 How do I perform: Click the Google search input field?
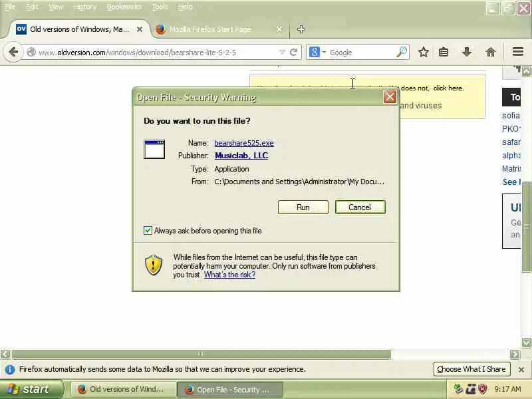[362, 53]
